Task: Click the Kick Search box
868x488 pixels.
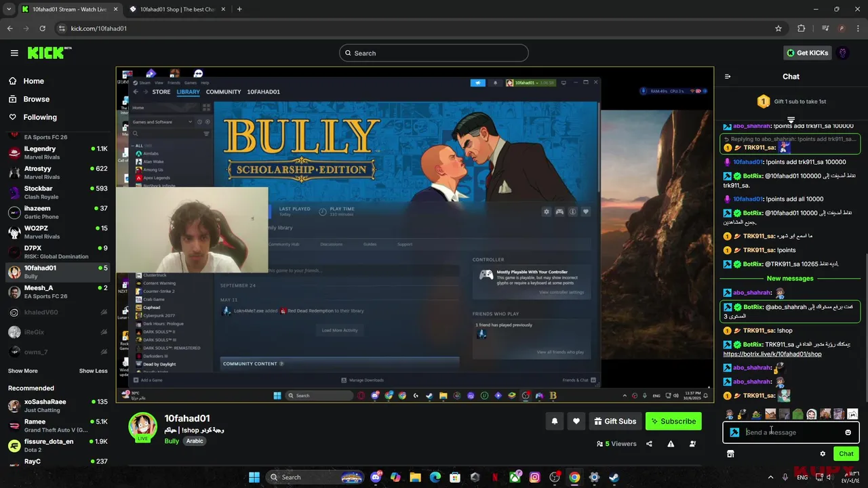Action: [x=434, y=53]
